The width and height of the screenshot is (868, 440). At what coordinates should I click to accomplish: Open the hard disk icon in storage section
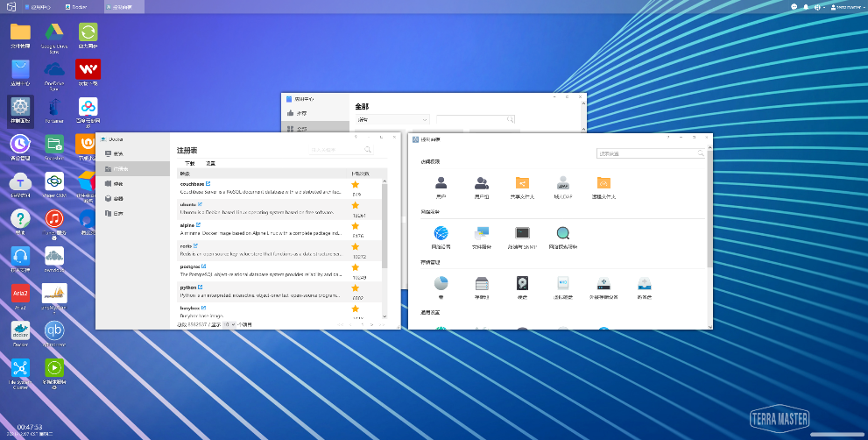(522, 283)
